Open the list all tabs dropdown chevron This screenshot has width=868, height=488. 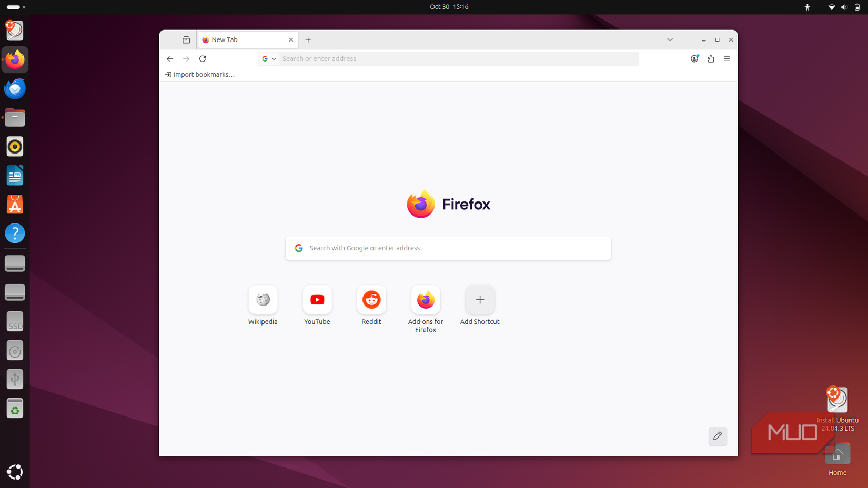click(670, 39)
